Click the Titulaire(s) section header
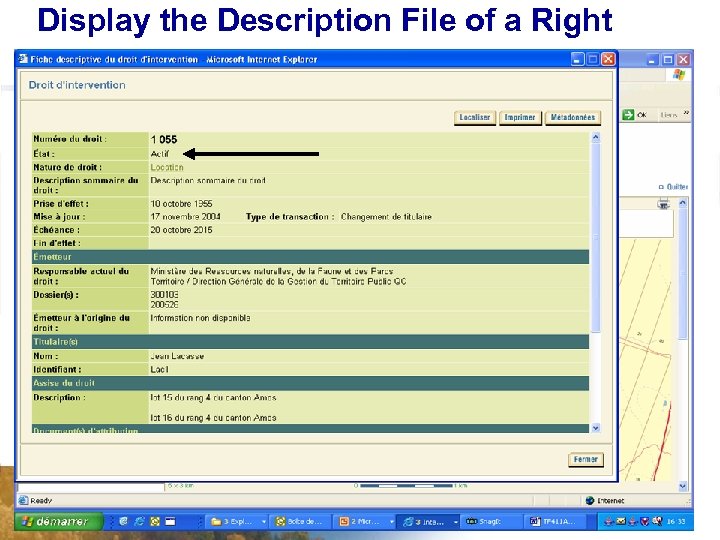720x540 pixels. click(310, 342)
